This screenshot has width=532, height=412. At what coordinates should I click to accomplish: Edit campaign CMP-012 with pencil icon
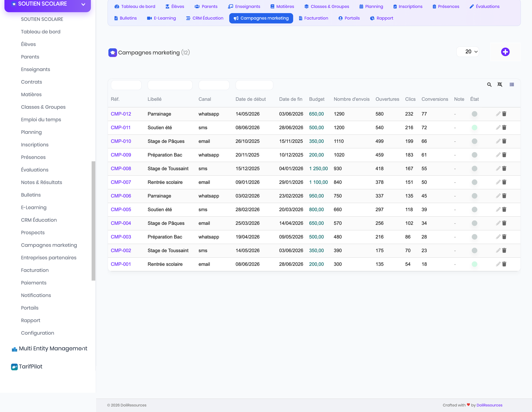pyautogui.click(x=498, y=114)
